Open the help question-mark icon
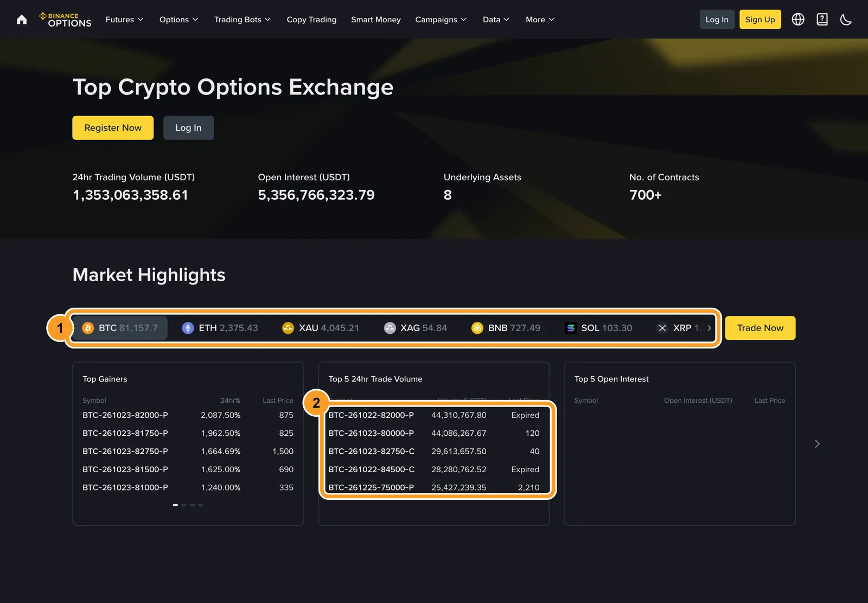868x603 pixels. [x=822, y=20]
